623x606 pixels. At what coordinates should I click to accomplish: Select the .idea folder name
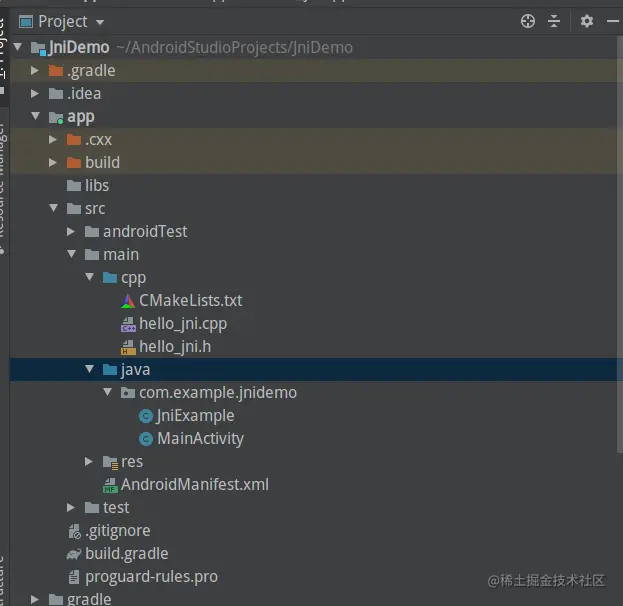(84, 93)
